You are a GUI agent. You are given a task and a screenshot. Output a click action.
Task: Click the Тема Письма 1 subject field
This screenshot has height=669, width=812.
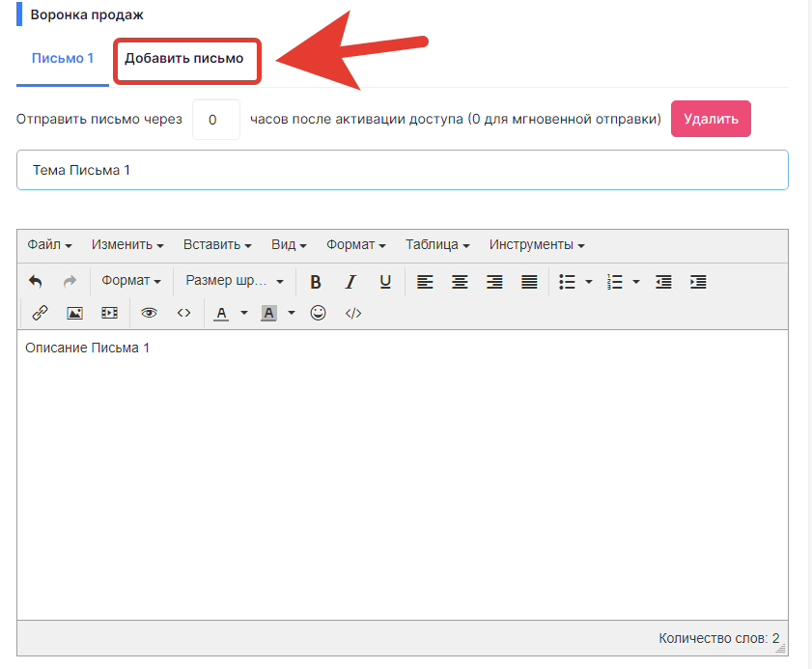(x=403, y=170)
